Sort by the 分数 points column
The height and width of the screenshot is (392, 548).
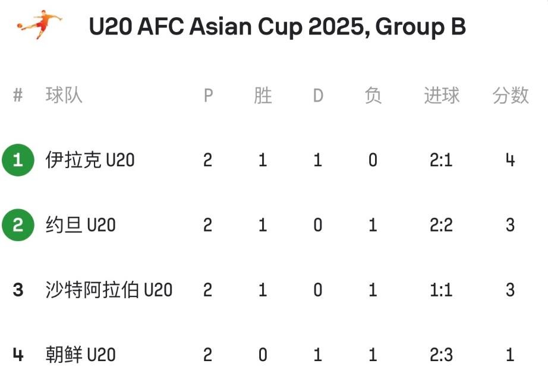tap(511, 95)
